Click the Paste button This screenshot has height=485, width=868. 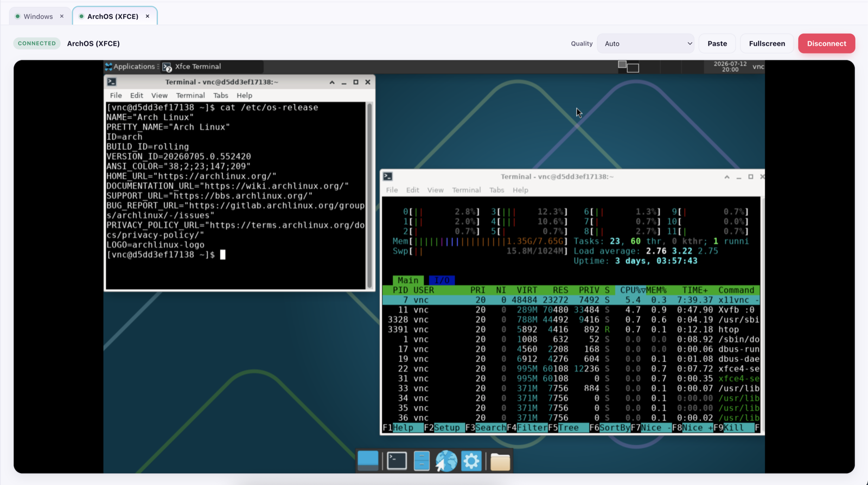717,43
